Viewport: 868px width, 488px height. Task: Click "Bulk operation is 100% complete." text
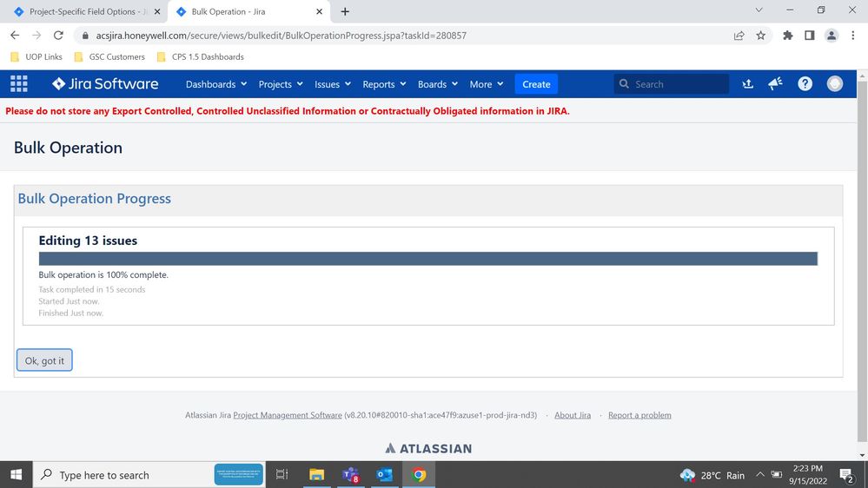[103, 275]
